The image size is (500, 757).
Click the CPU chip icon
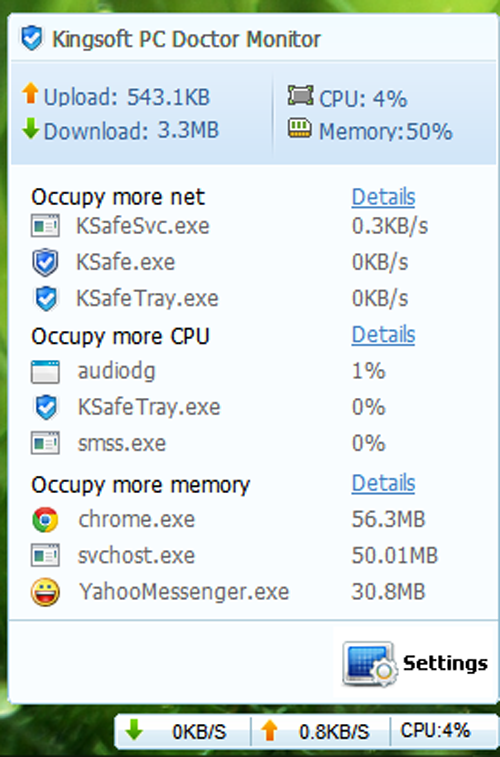coord(301,95)
